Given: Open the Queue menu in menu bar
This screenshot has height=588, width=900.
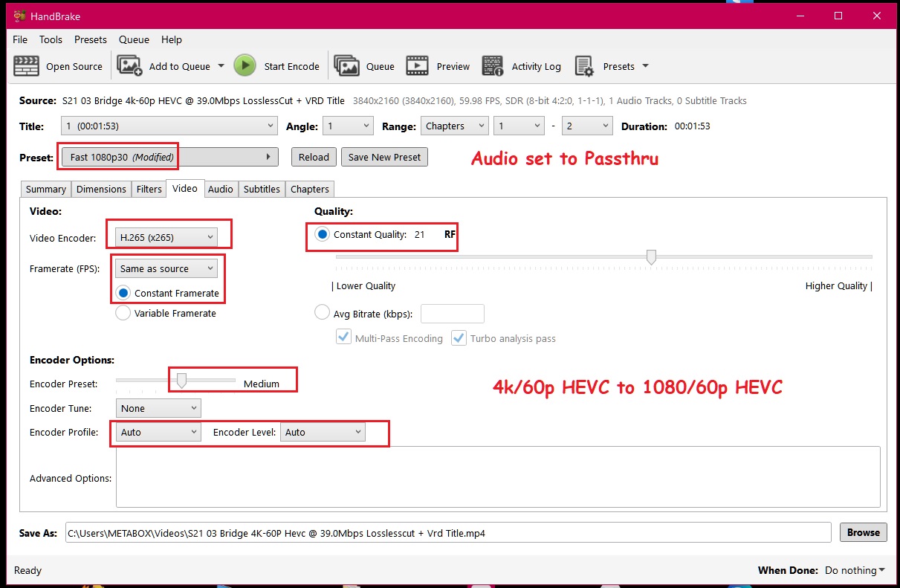Looking at the screenshot, I should point(134,39).
